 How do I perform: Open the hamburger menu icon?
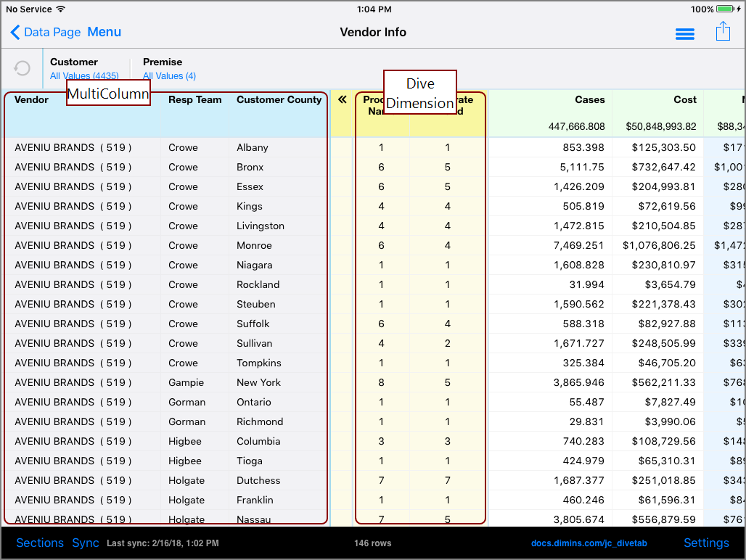click(x=684, y=33)
